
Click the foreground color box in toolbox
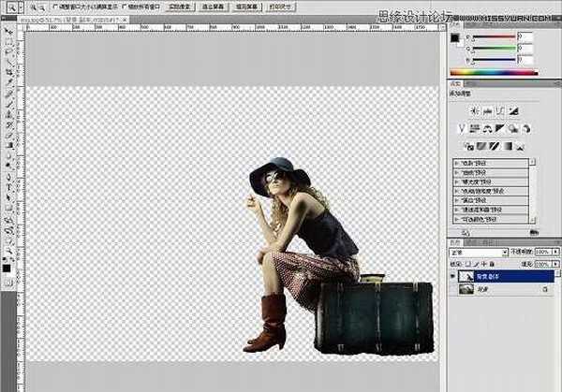pyautogui.click(x=7, y=267)
